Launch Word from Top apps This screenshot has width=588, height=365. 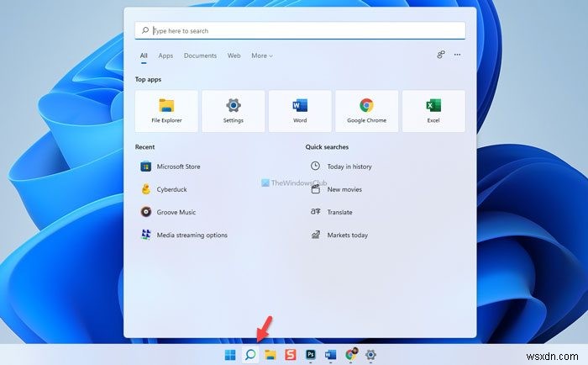[x=300, y=111]
